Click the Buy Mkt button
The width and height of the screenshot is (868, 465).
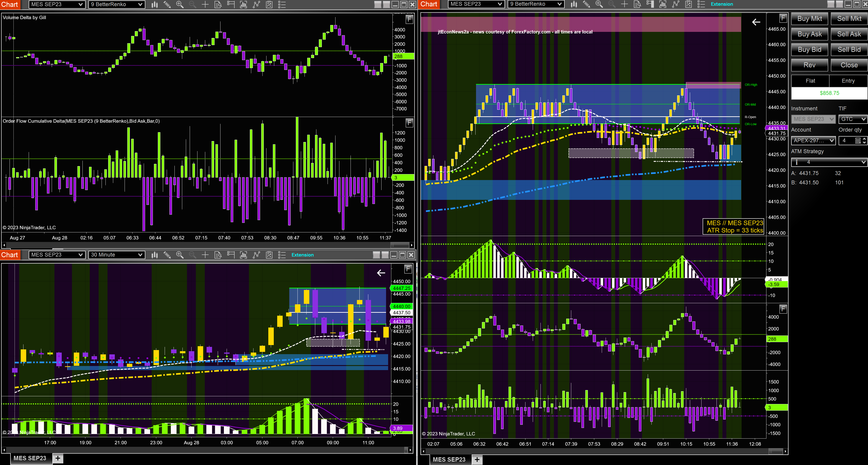pos(809,19)
